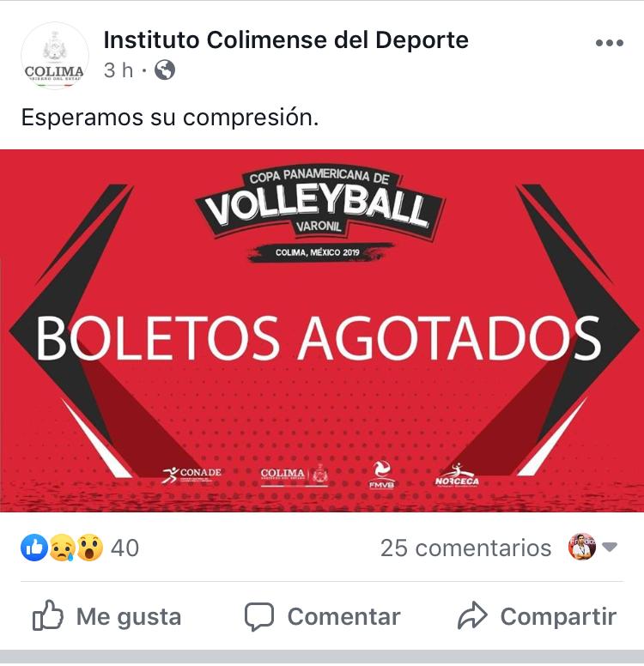Click the blue Like reaction icon

coord(34,548)
